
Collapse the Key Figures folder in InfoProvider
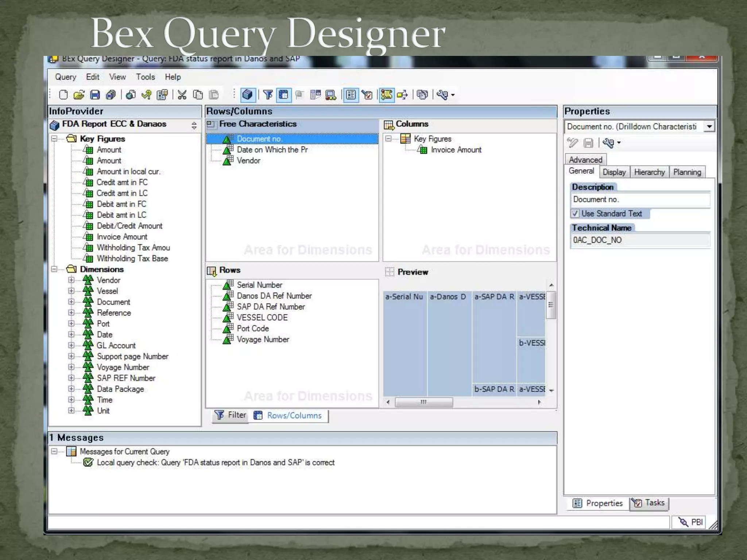tap(54, 139)
